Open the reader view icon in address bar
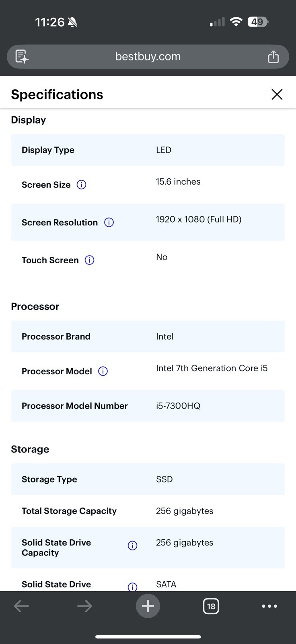 pyautogui.click(x=22, y=56)
